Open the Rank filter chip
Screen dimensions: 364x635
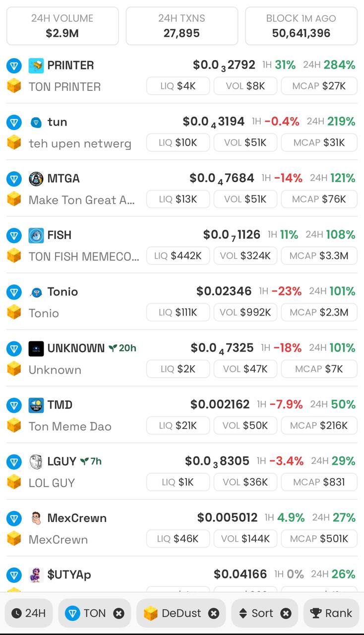click(331, 613)
